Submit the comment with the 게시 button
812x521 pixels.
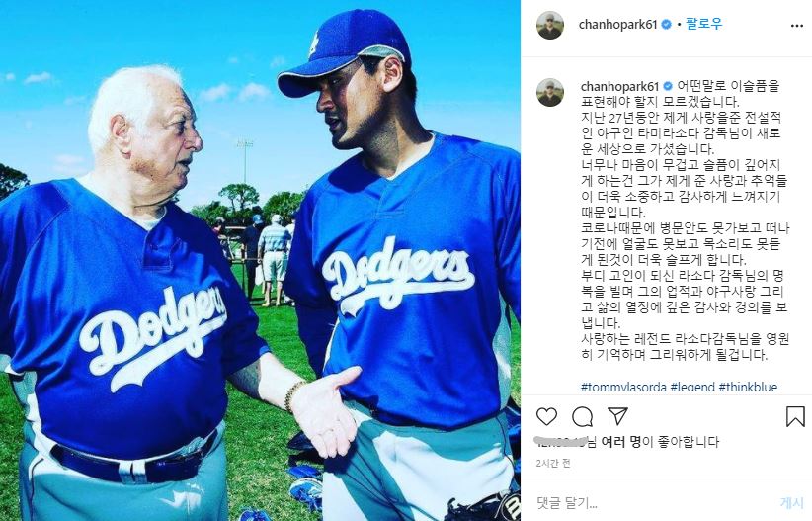(792, 502)
